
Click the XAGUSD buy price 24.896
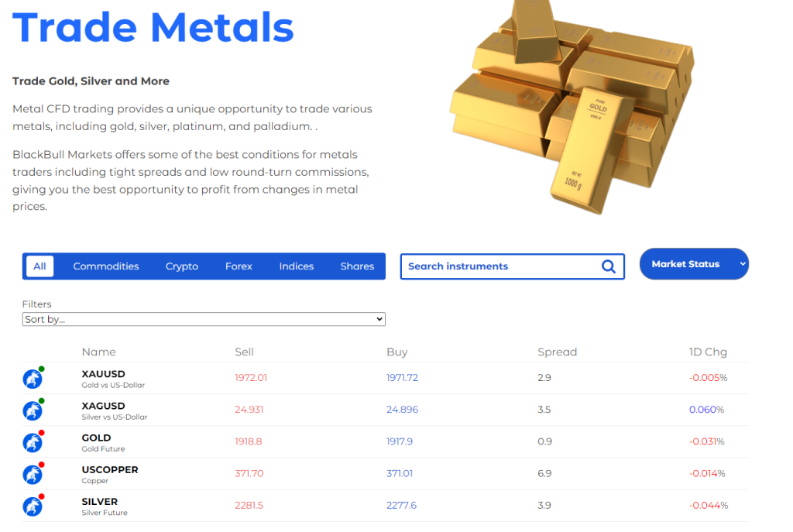(402, 410)
